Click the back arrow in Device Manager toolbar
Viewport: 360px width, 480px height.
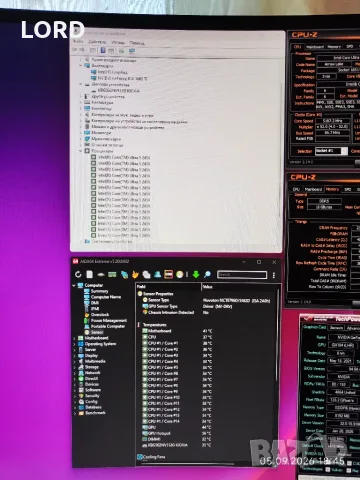coord(75,50)
